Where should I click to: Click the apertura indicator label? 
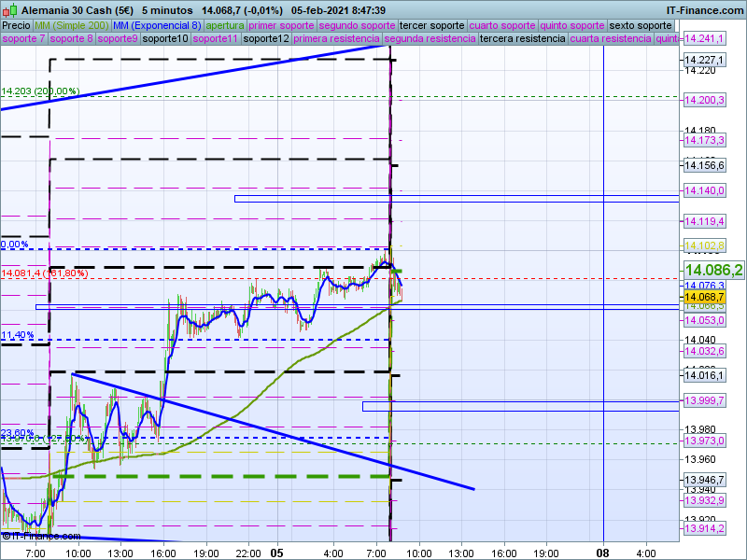tap(225, 25)
